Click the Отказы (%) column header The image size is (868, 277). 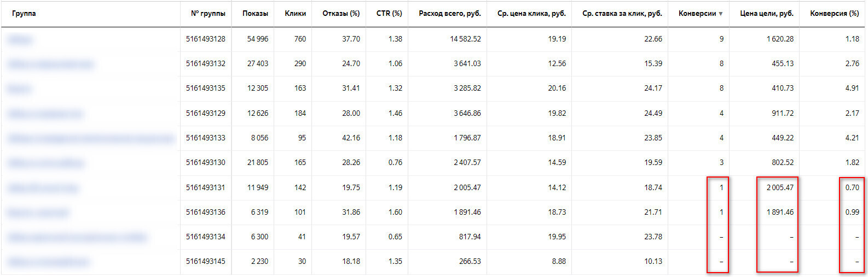coord(341,13)
